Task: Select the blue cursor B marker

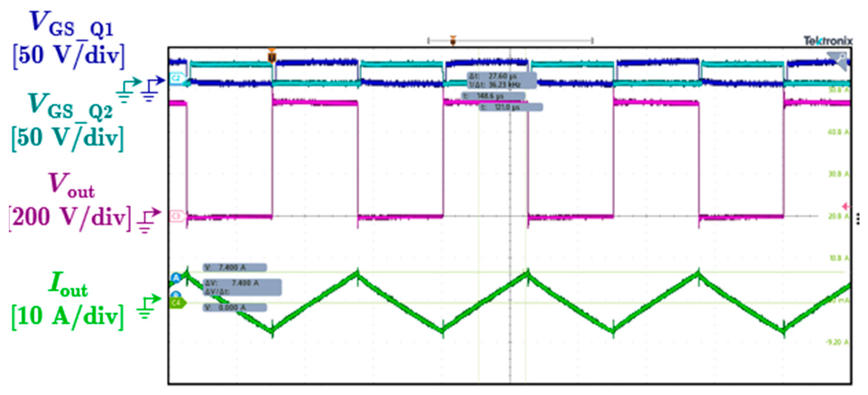Action: [x=175, y=295]
